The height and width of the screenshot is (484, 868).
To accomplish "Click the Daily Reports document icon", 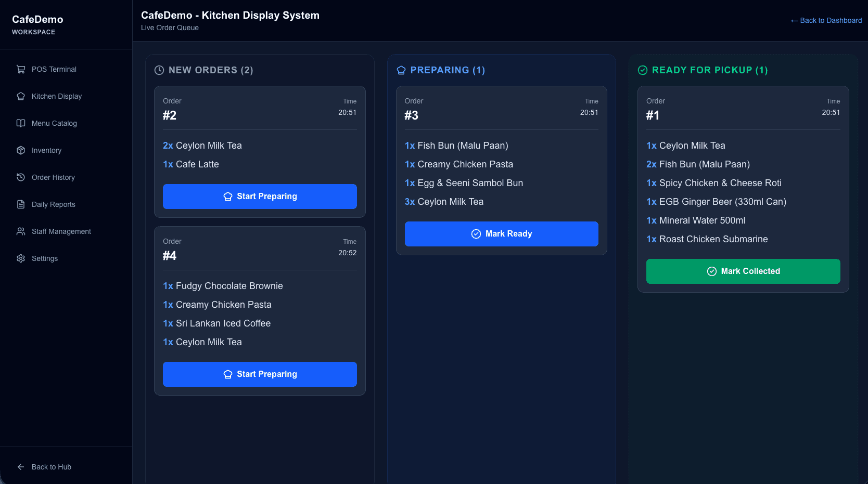I will 21,204.
